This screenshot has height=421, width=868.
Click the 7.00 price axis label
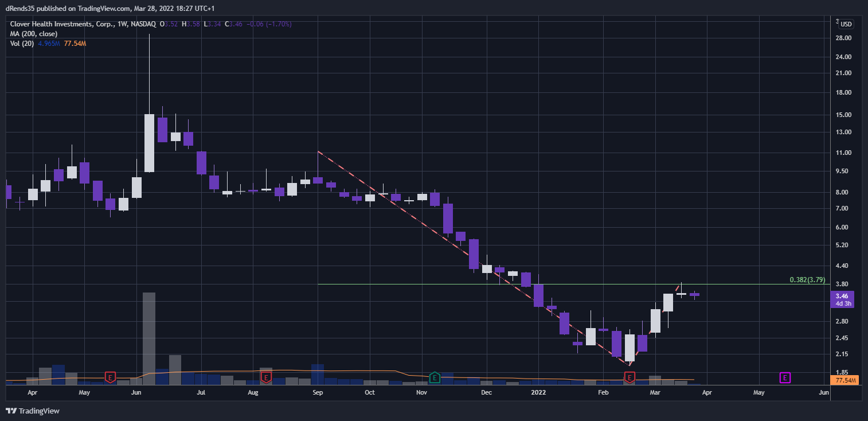pos(843,208)
